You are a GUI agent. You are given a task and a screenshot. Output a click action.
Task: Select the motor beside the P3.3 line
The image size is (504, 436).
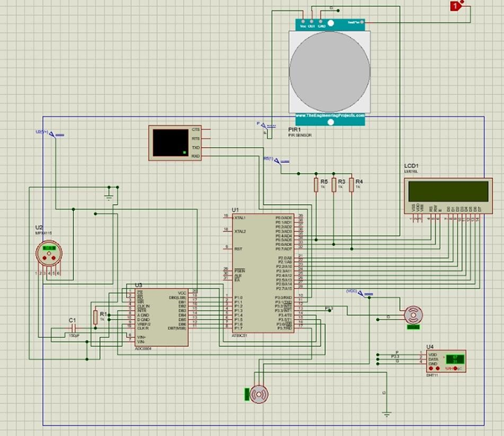click(x=413, y=315)
